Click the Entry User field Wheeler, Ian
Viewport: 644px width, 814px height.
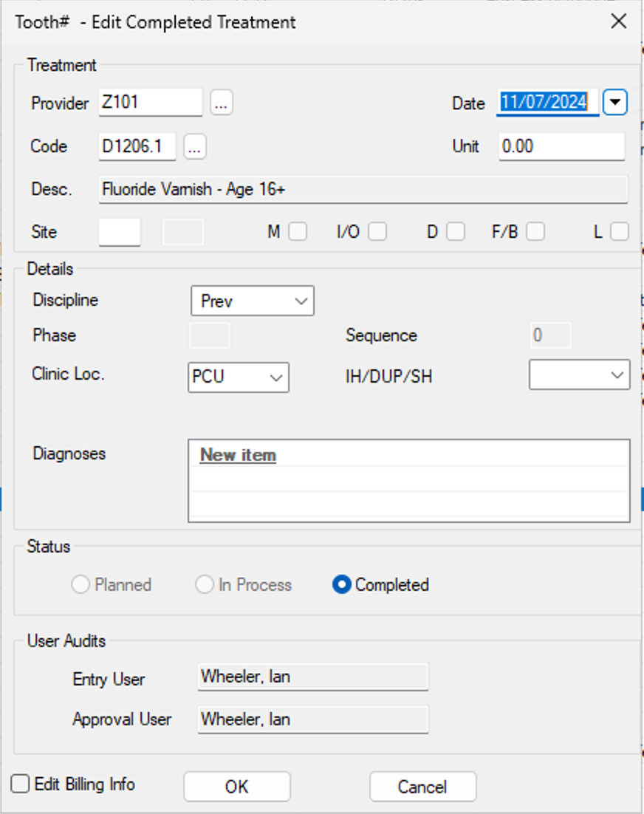[313, 677]
